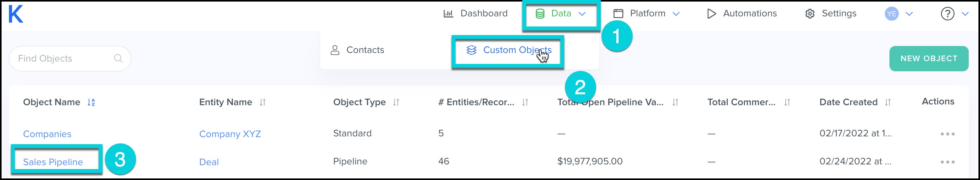Screen dimensions: 980x180
Task: Sort the # Entities/Records column
Action: (x=525, y=102)
